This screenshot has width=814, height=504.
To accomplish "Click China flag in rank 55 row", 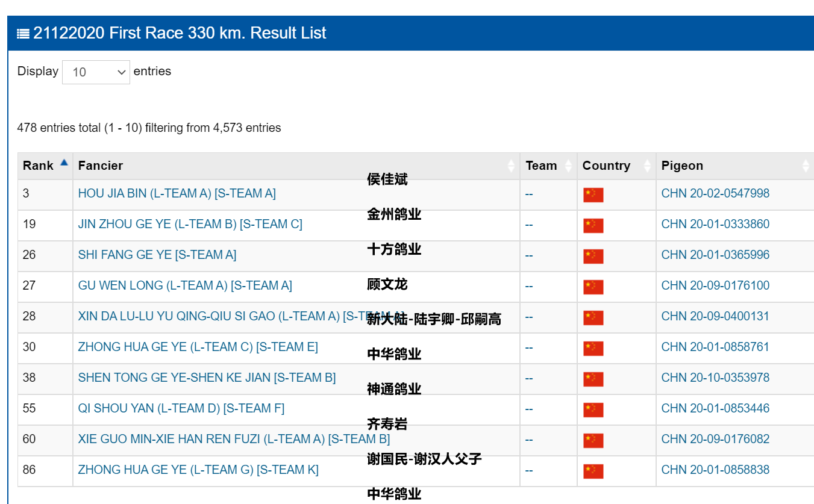I will pyautogui.click(x=593, y=410).
